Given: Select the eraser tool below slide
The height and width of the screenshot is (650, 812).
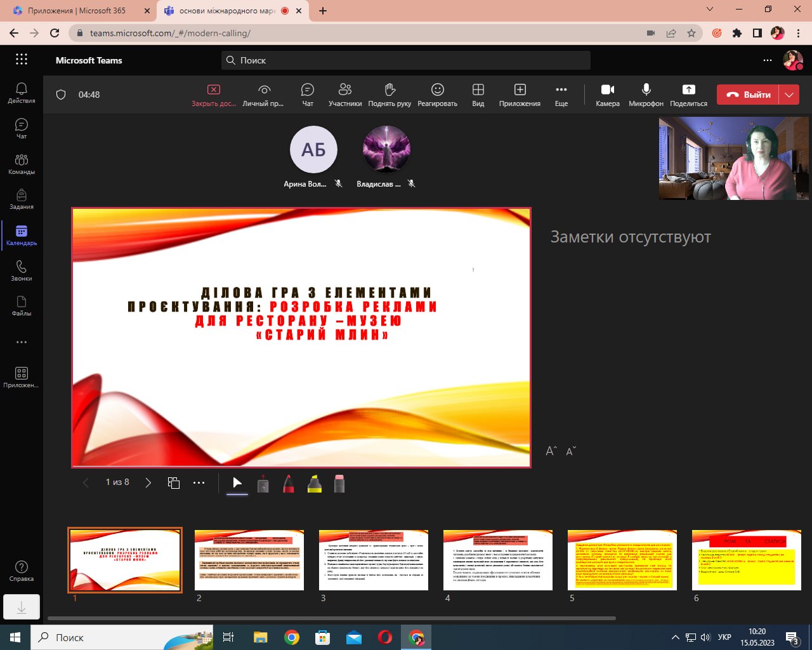Looking at the screenshot, I should 339,484.
